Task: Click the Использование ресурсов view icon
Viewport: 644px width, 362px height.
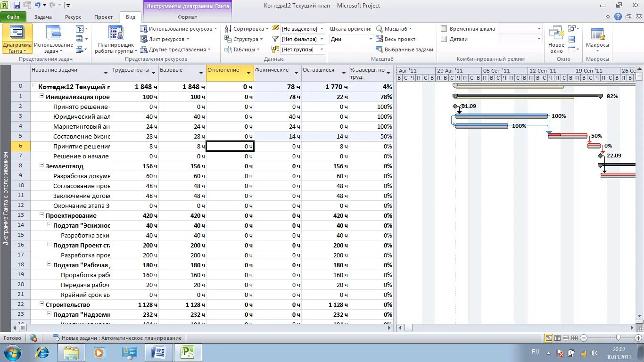Action: coord(144,29)
